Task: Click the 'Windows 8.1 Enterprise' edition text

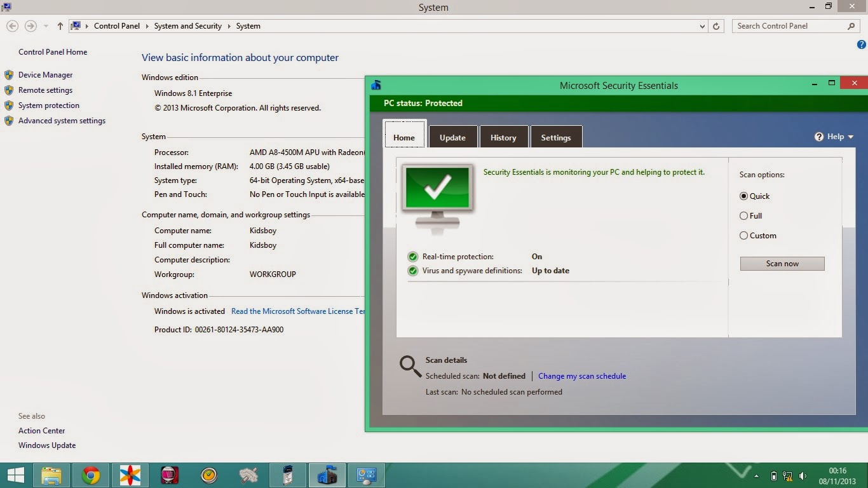Action: coord(193,93)
